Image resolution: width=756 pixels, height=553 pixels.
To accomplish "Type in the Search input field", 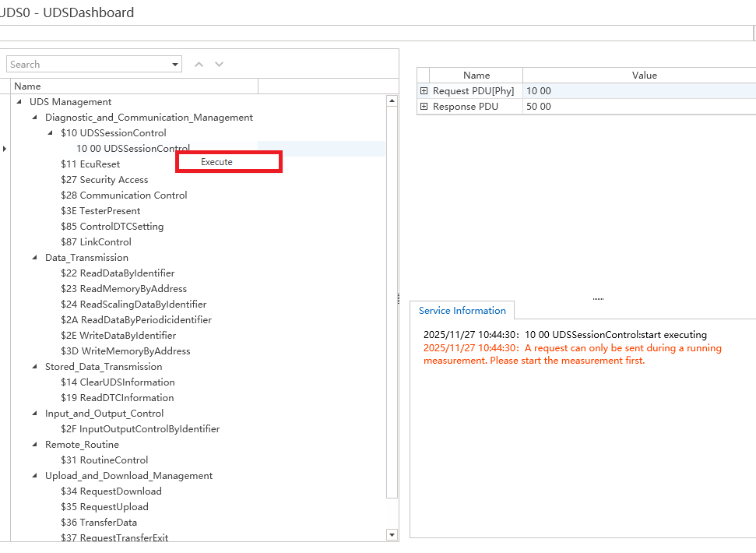I will (x=86, y=65).
